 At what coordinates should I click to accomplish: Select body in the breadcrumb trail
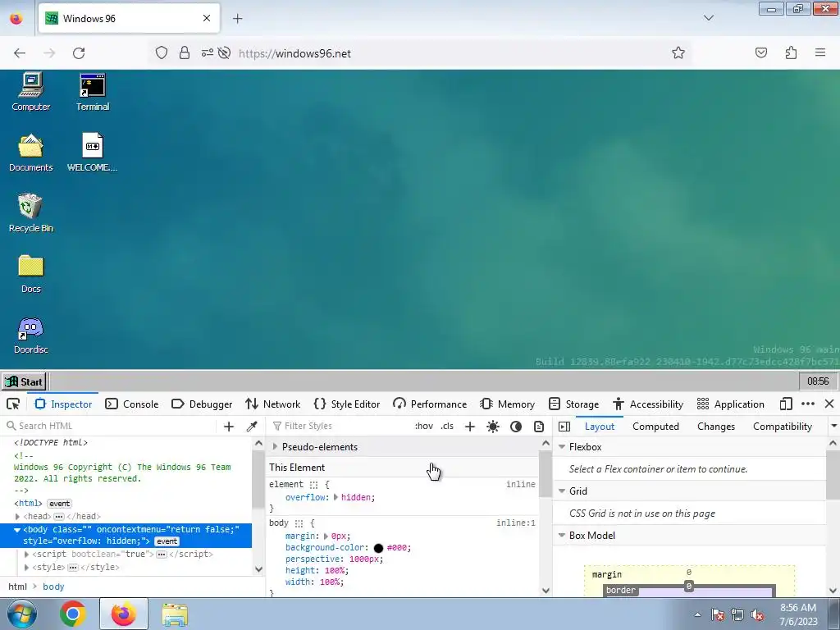(x=53, y=587)
